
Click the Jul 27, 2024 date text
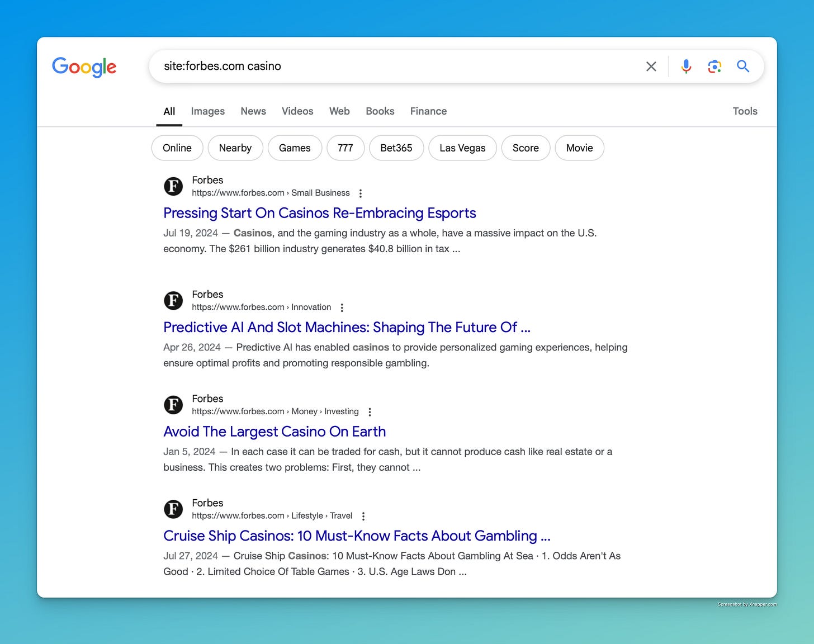191,556
